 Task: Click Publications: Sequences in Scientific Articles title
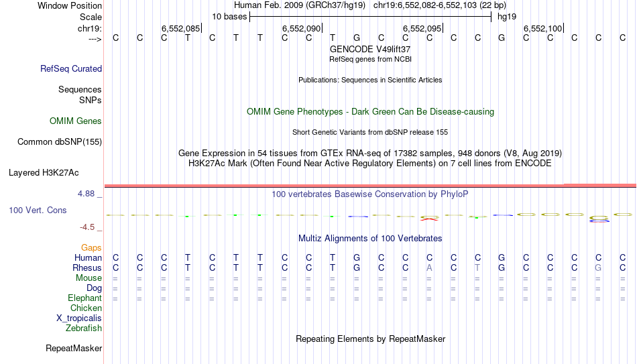pos(370,80)
